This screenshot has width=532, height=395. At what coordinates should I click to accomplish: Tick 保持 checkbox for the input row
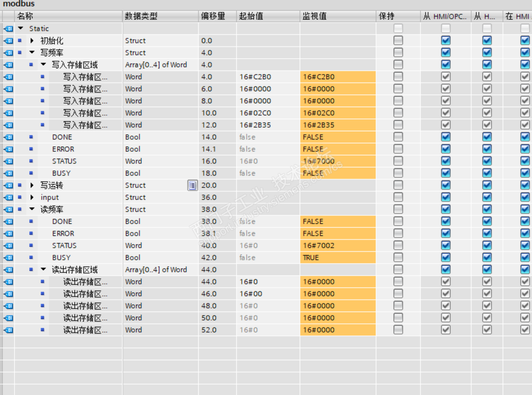coord(398,197)
